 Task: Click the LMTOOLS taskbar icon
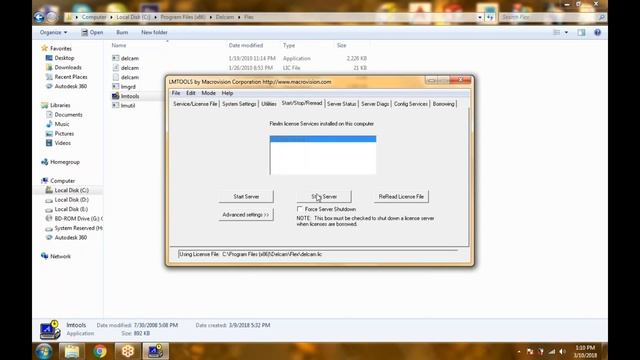point(156,351)
